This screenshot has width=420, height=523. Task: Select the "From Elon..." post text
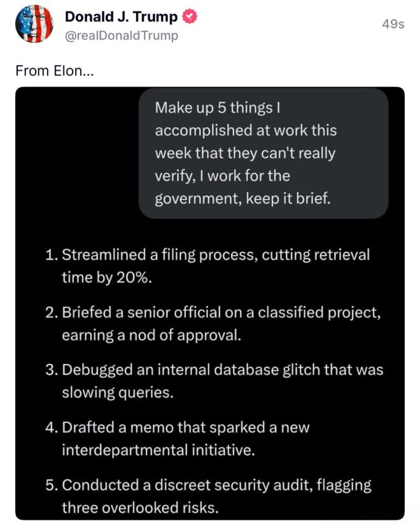(55, 71)
